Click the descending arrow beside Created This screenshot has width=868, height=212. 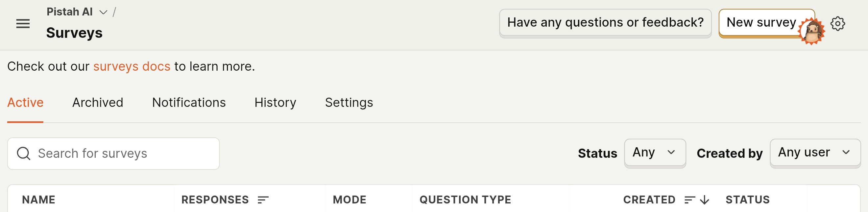pos(704,200)
